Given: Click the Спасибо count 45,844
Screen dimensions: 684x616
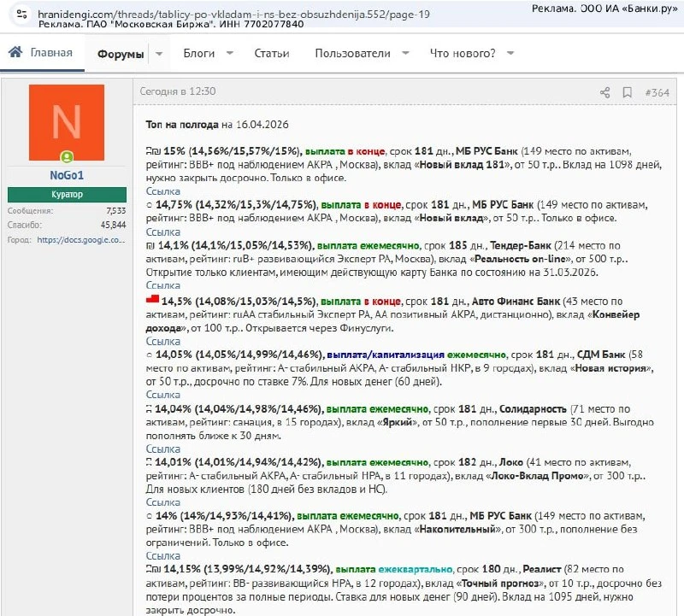Looking at the screenshot, I should tap(113, 225).
